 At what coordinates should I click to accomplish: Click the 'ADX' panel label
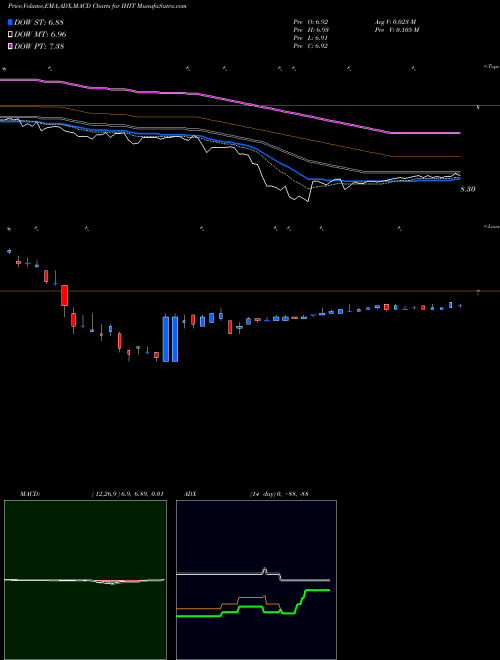click(x=190, y=494)
